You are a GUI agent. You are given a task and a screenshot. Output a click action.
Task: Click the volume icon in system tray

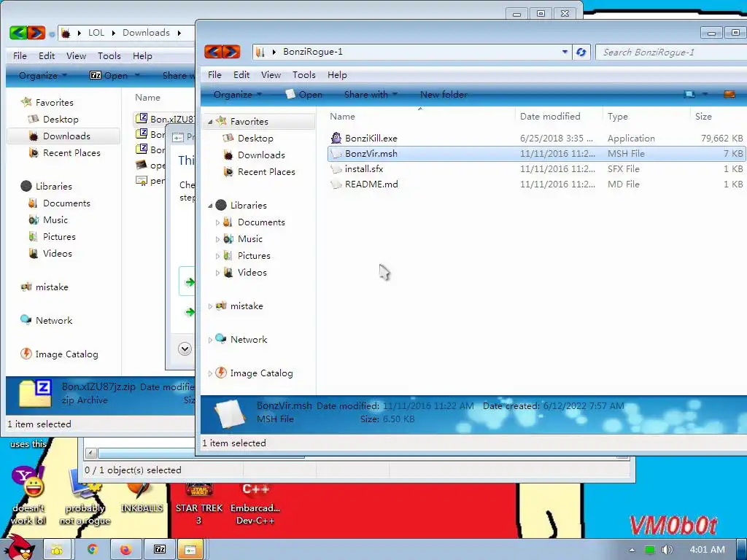667,550
